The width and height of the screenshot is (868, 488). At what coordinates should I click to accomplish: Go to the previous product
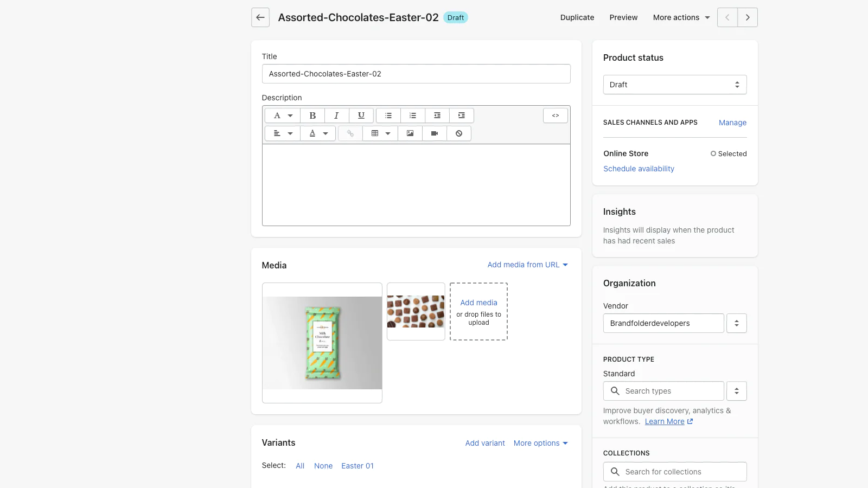point(727,17)
